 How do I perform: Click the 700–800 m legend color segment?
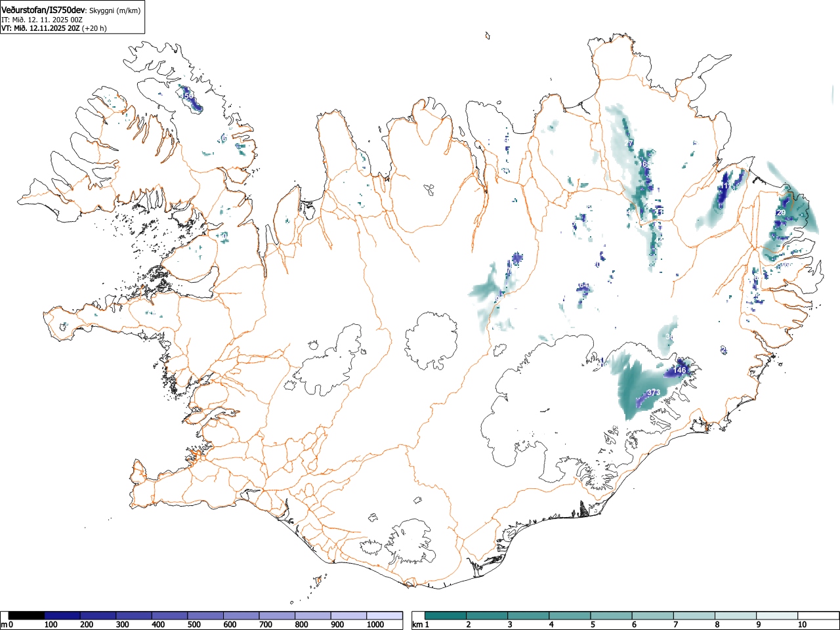[277, 616]
